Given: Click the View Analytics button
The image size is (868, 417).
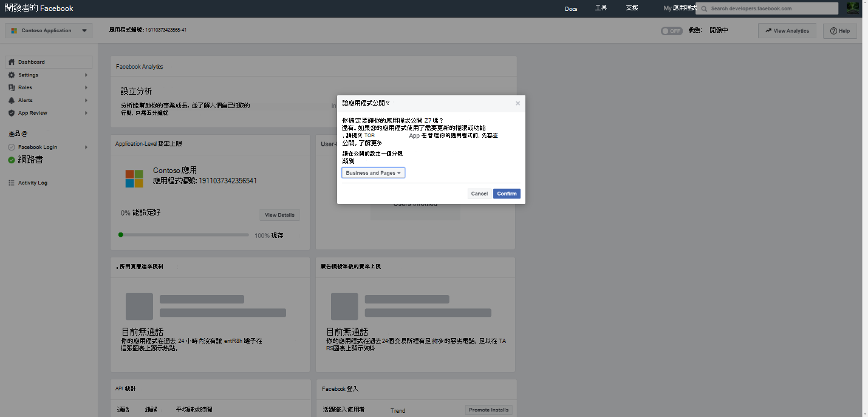Looking at the screenshot, I should [787, 31].
